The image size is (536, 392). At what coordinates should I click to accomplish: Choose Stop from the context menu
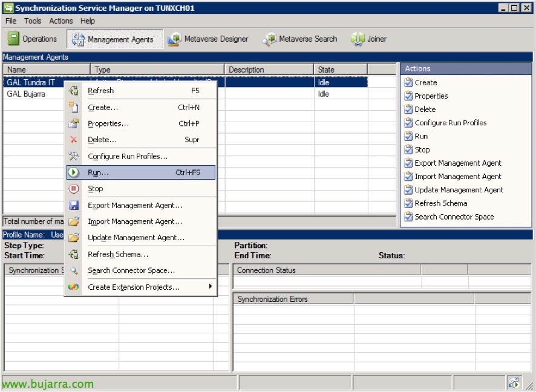point(141,188)
